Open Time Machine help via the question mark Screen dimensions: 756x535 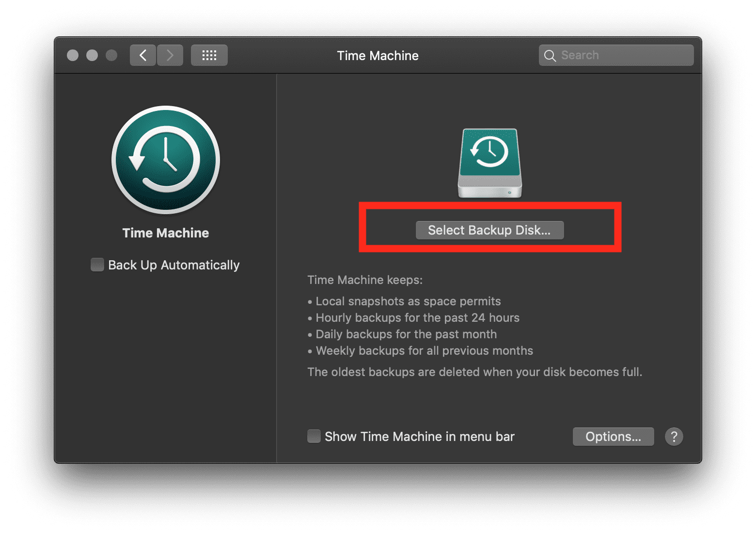click(674, 436)
